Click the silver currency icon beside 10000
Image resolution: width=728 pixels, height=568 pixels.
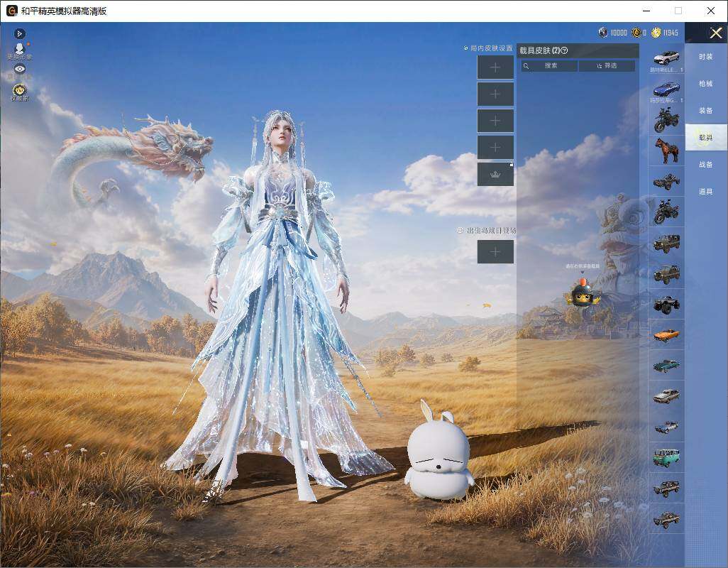click(x=602, y=33)
